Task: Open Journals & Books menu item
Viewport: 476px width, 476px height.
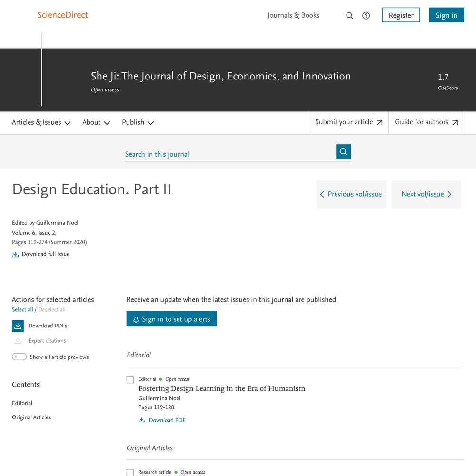Action: (x=293, y=15)
